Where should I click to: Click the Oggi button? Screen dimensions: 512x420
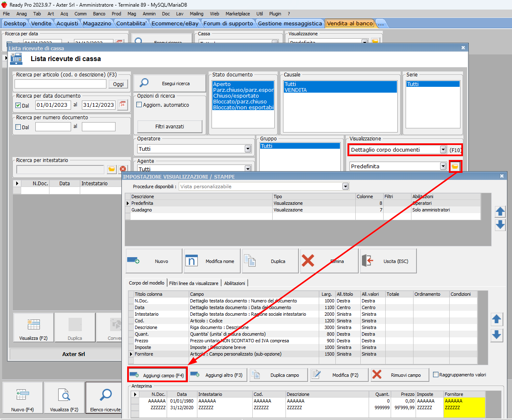[x=118, y=84]
